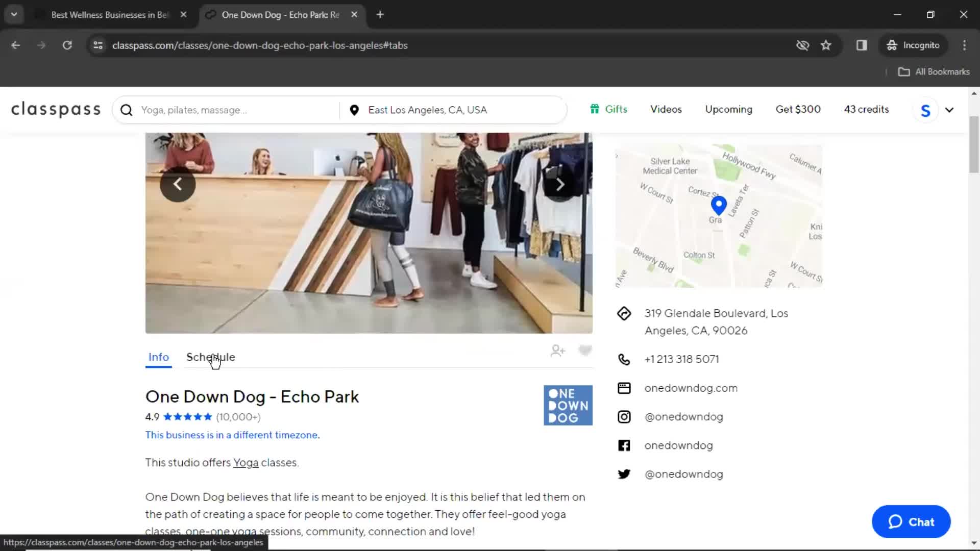Click the phone icon
980x551 pixels.
(x=624, y=359)
